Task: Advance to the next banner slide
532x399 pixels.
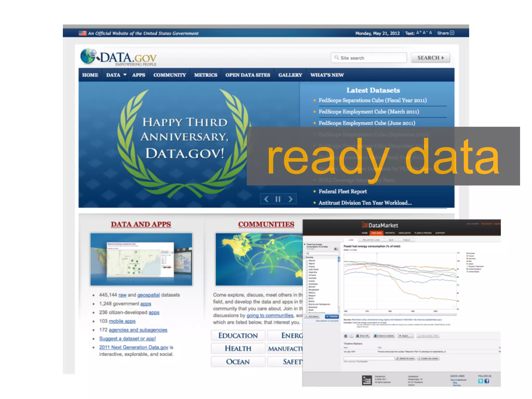Action: [290, 199]
